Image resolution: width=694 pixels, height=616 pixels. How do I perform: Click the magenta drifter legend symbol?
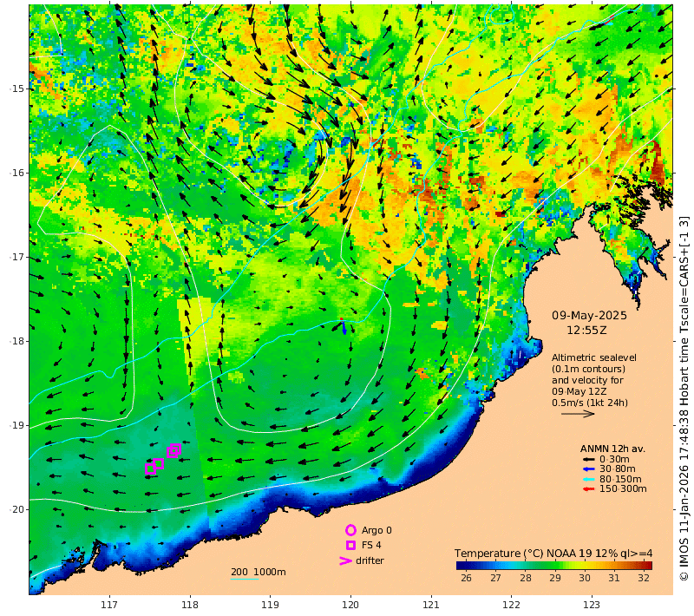[x=345, y=560]
